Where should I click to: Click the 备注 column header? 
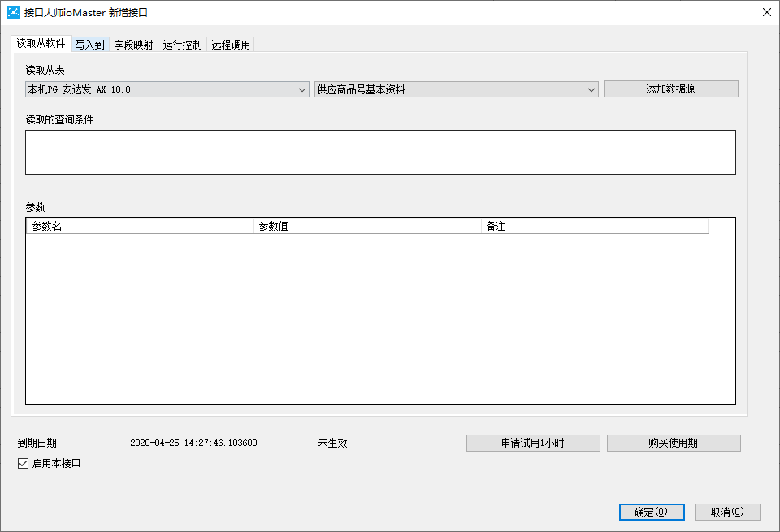pos(595,226)
